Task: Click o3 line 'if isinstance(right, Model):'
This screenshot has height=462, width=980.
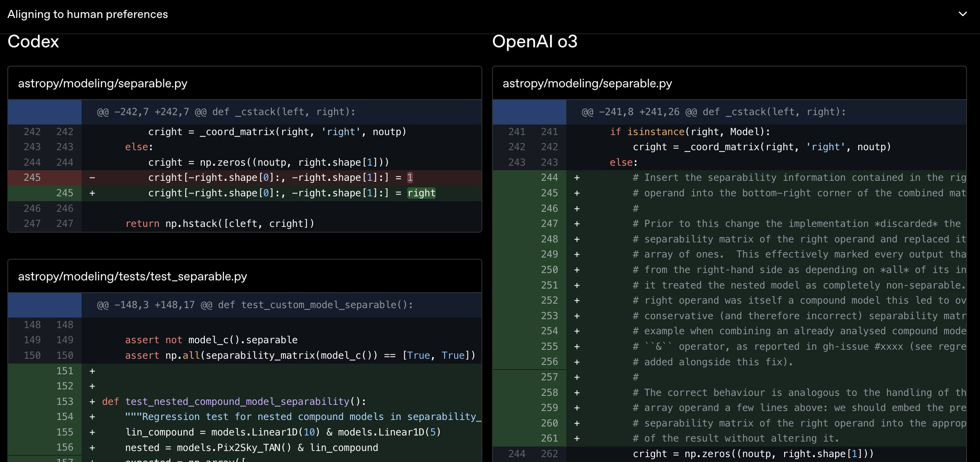Action: 690,132
